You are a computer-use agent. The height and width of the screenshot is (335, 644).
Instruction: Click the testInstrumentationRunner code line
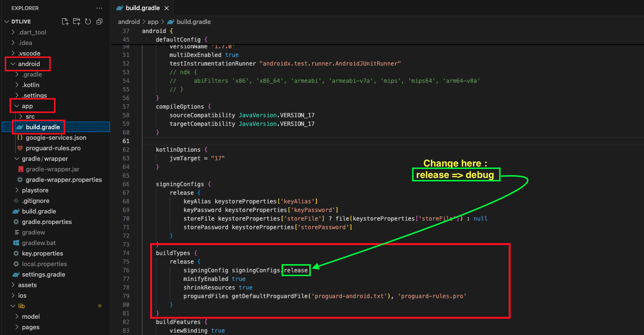pyautogui.click(x=285, y=64)
